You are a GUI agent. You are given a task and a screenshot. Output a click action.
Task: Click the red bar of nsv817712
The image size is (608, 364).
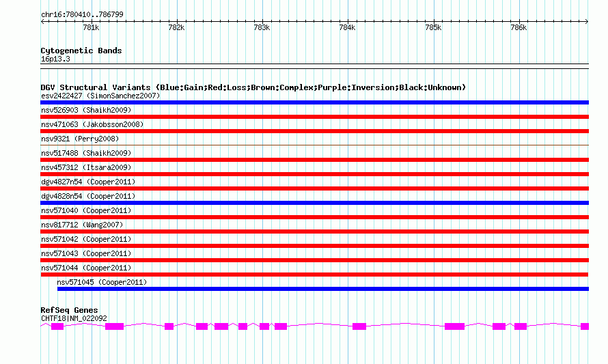point(314,232)
